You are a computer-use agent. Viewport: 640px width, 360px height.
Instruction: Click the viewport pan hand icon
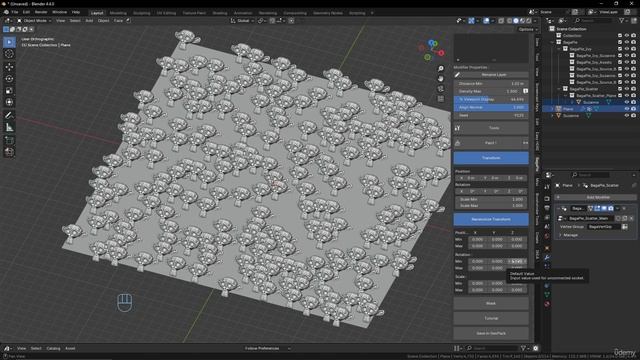click(441, 78)
